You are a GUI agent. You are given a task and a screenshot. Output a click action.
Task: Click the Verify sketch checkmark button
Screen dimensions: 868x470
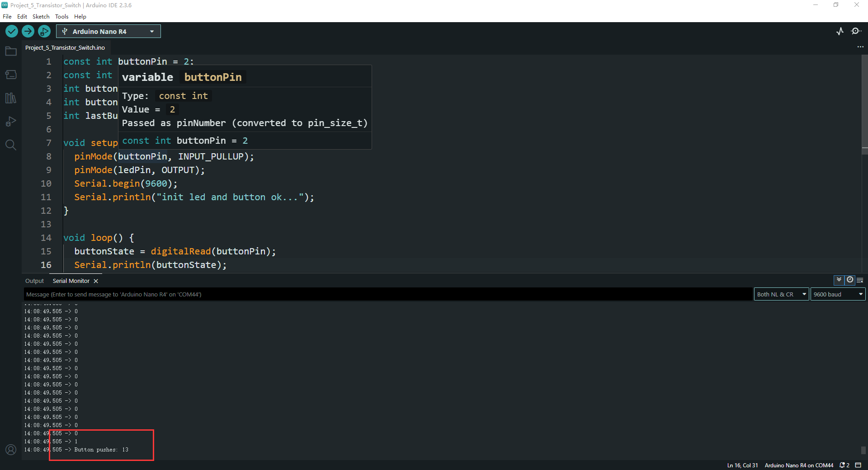[12, 31]
